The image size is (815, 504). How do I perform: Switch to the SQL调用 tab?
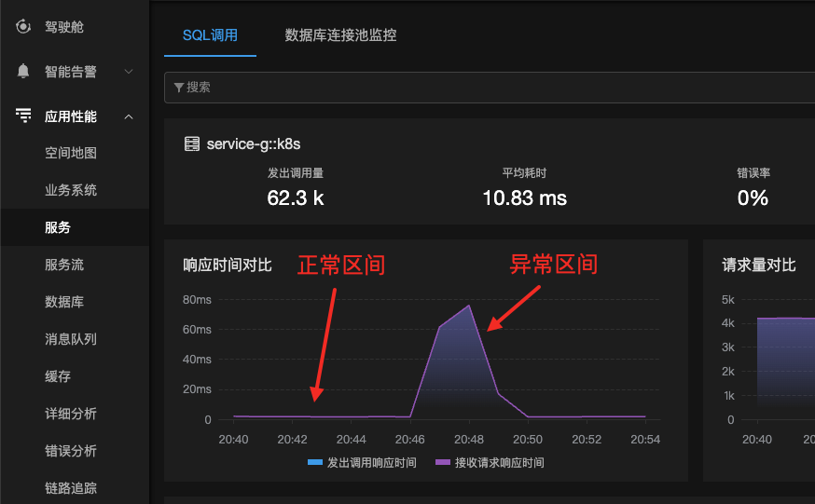[210, 35]
